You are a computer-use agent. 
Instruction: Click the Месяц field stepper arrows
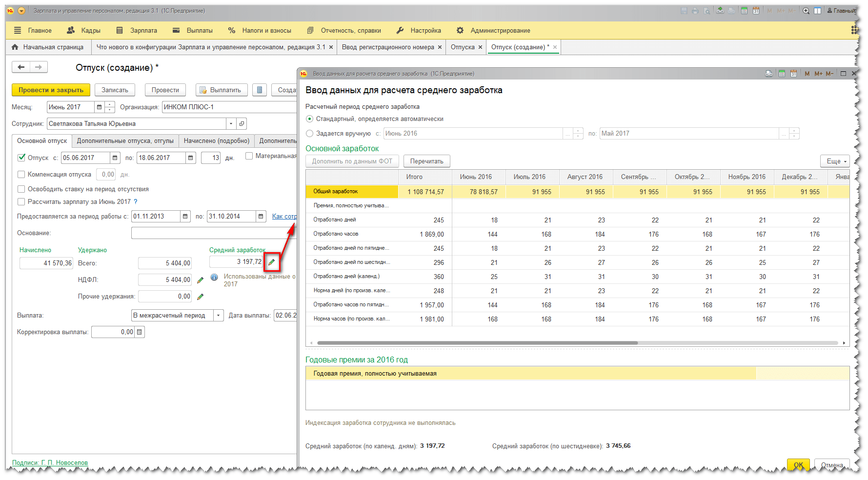[110, 107]
